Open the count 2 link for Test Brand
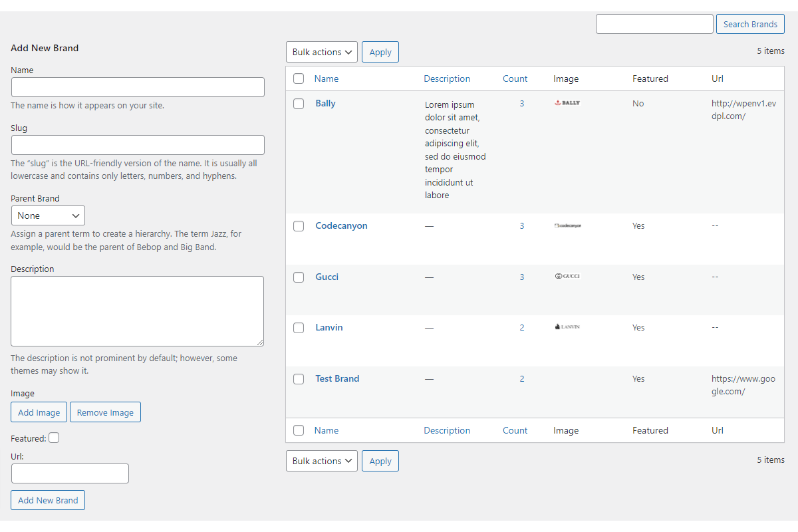This screenshot has height=532, width=798. [522, 379]
